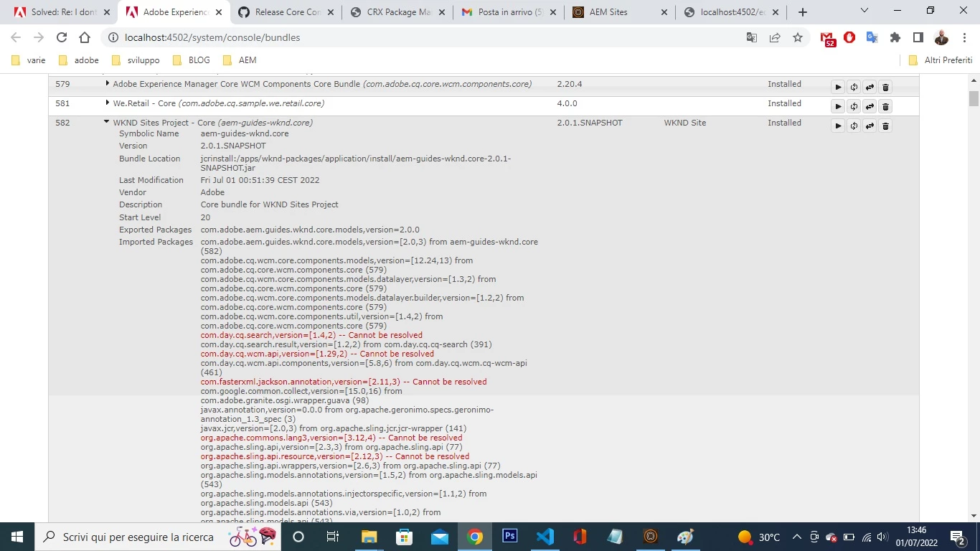Collapse the WKND Sites Project Core details

(107, 122)
